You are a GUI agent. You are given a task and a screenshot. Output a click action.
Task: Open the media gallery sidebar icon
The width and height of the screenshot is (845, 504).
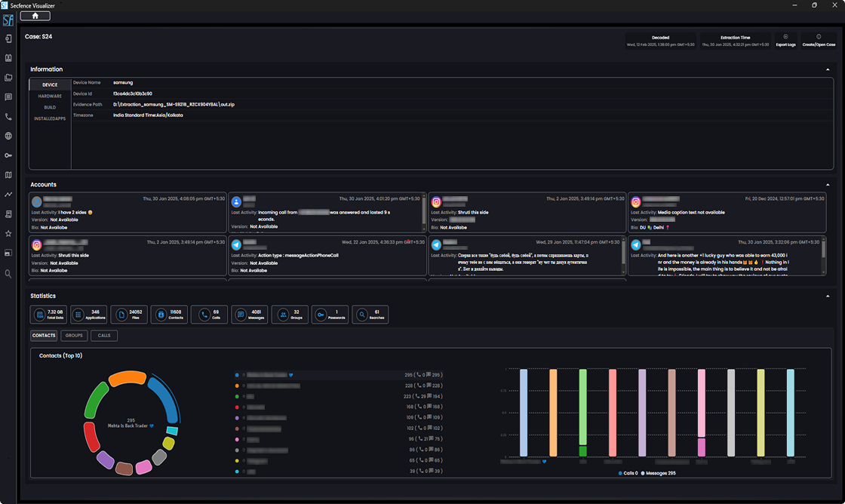point(8,253)
